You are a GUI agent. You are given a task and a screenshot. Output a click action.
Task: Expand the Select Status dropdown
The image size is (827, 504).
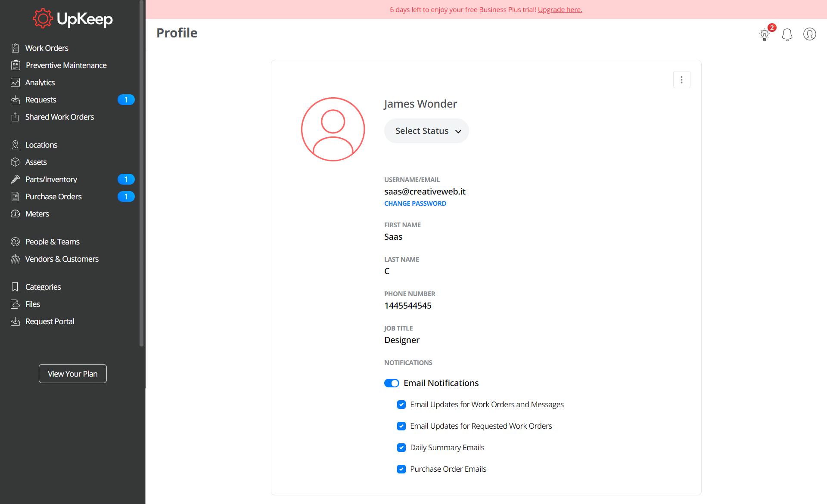coord(426,130)
